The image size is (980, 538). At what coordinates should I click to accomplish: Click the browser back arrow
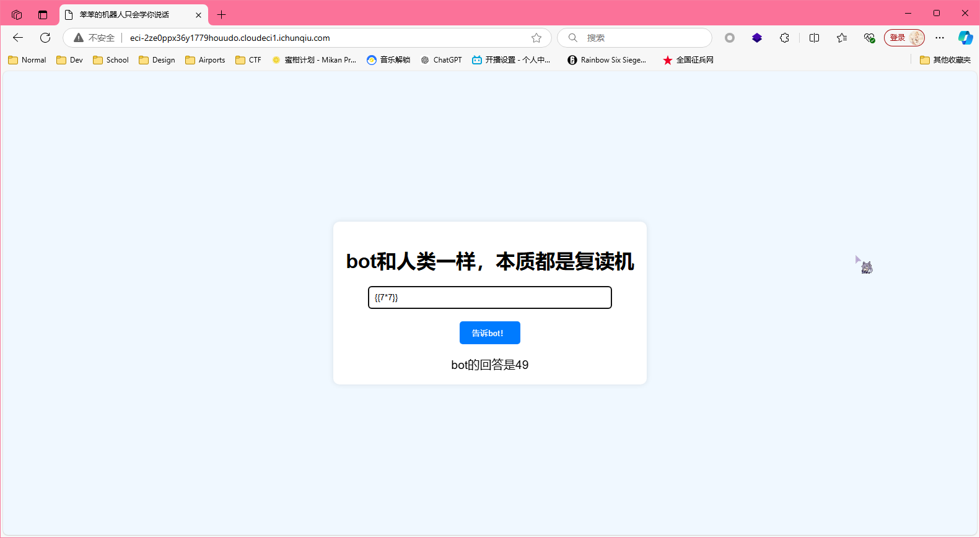tap(18, 38)
